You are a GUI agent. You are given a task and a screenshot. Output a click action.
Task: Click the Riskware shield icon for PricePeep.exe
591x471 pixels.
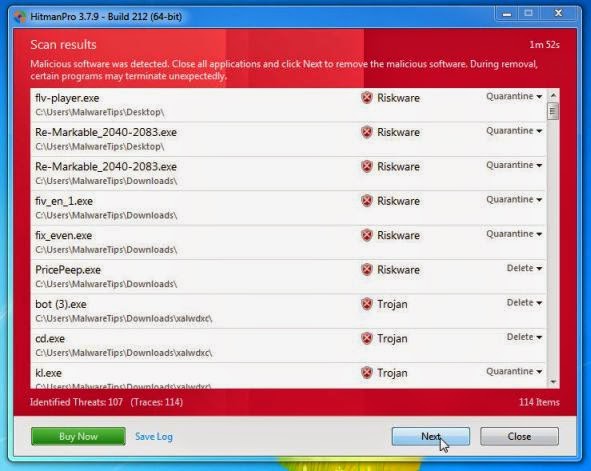pos(367,270)
